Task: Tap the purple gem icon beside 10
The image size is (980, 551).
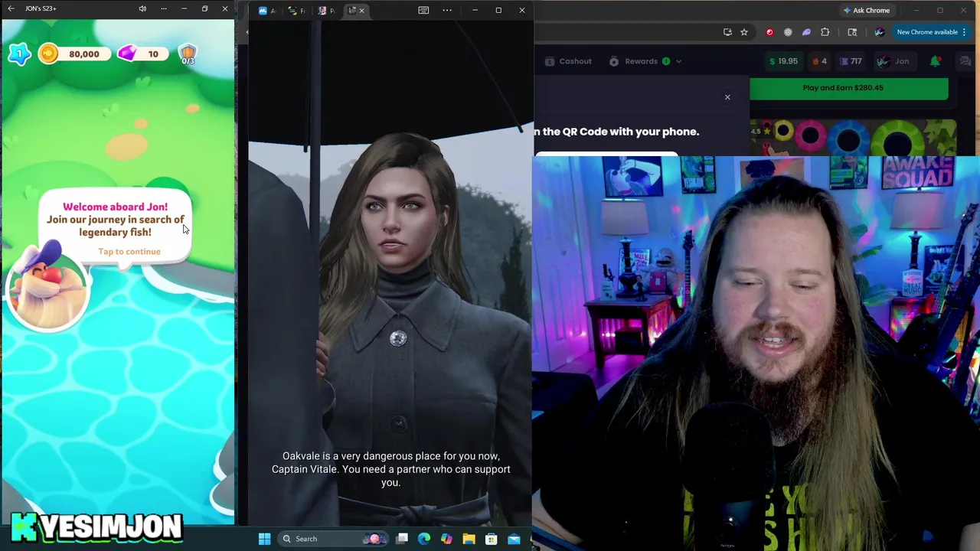Action: 127,54
